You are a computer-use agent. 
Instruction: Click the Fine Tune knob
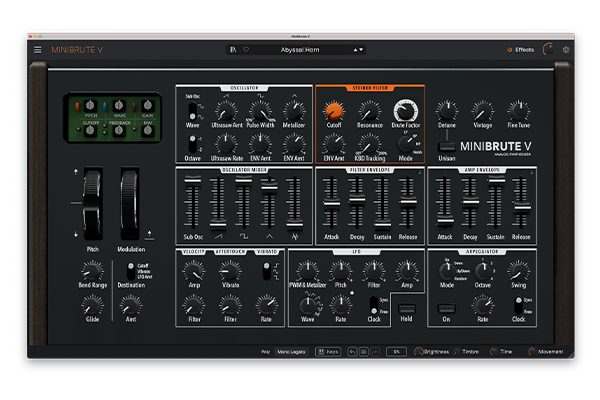point(518,111)
